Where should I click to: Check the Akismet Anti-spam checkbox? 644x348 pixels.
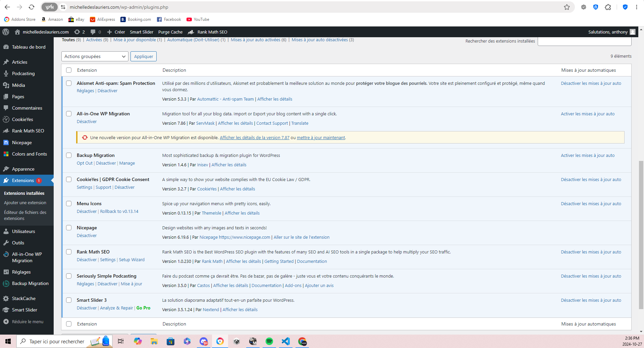[x=69, y=83]
